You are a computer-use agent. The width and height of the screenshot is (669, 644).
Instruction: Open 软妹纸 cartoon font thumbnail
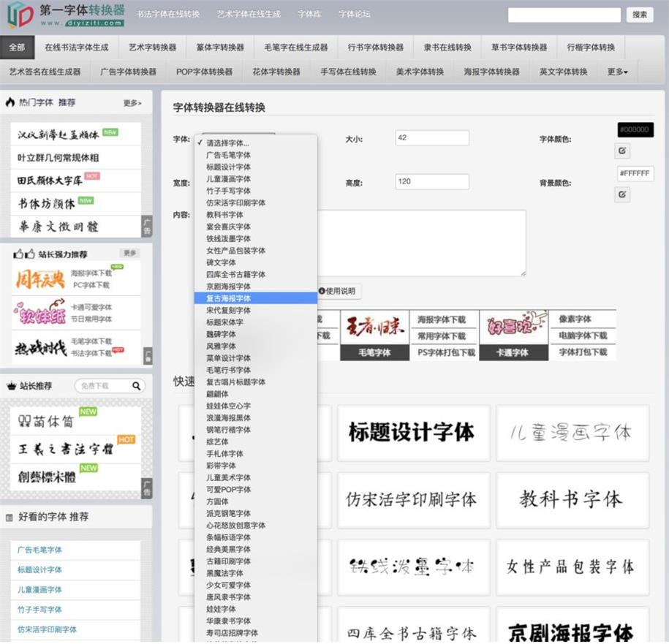(x=40, y=313)
